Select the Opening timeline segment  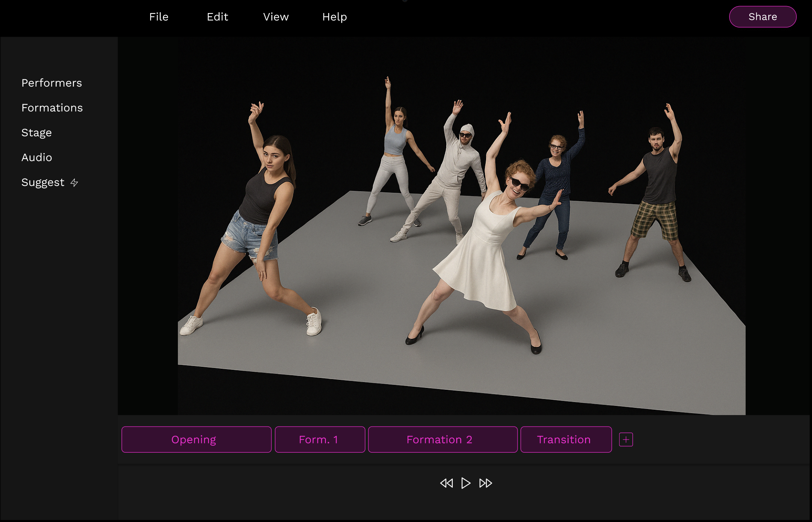pyautogui.click(x=196, y=440)
